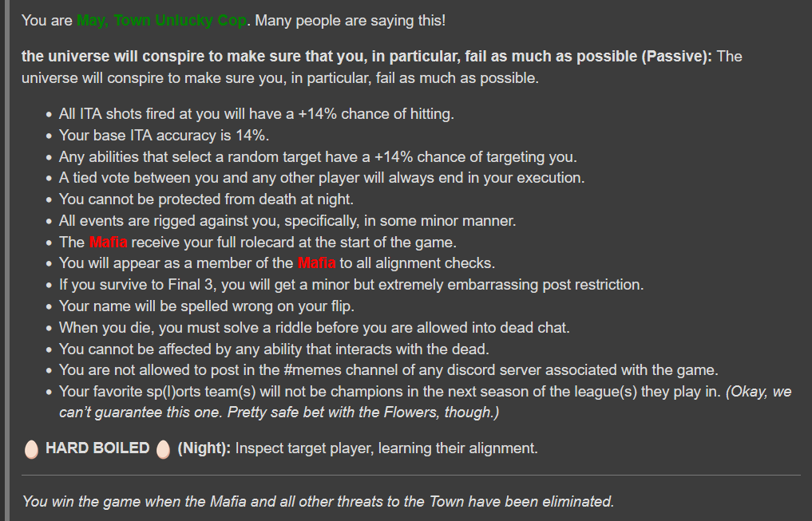
Task: Click the left quote border bar
Action: (6, 260)
